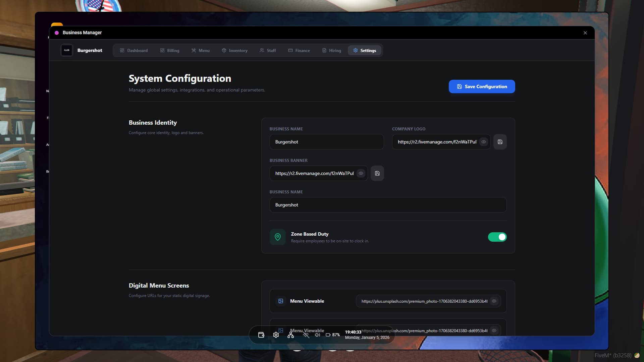Click network icon in bottom dock
The image size is (644, 362).
tap(290, 335)
